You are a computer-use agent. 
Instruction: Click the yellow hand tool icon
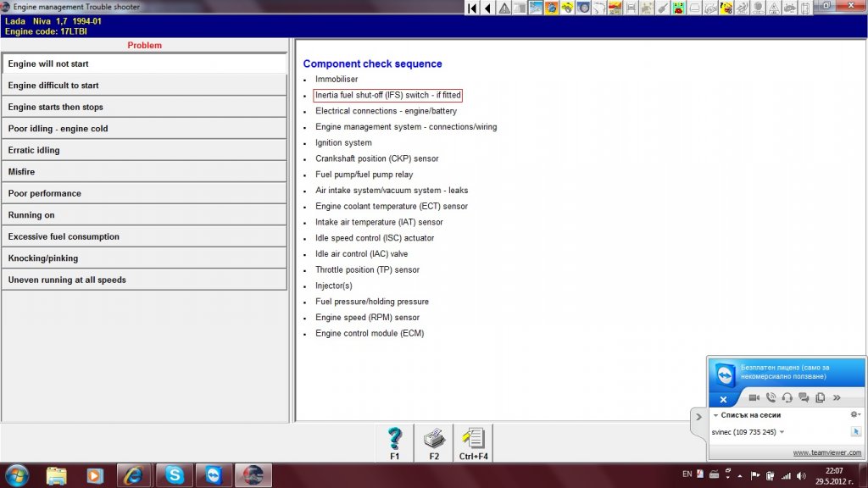coord(567,8)
